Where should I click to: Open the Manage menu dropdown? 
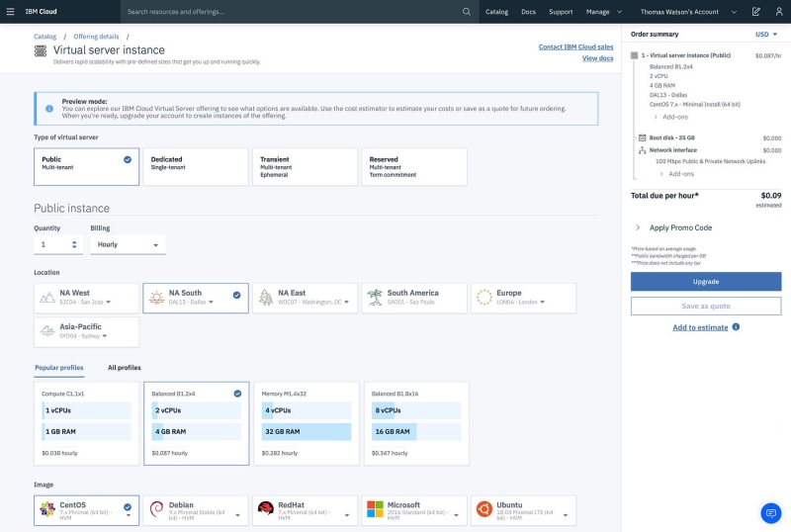(604, 12)
